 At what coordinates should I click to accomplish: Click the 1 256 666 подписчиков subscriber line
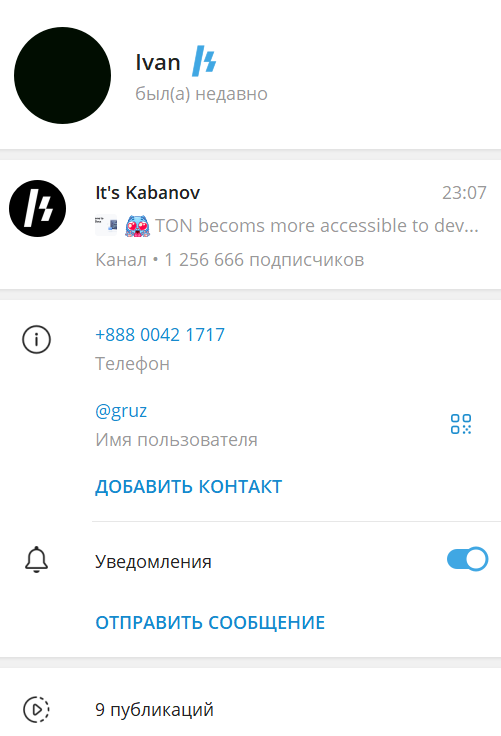click(x=264, y=260)
